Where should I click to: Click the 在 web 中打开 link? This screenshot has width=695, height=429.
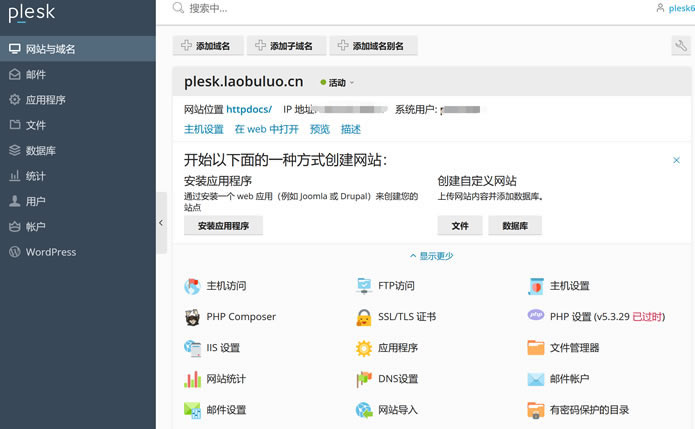tap(266, 129)
